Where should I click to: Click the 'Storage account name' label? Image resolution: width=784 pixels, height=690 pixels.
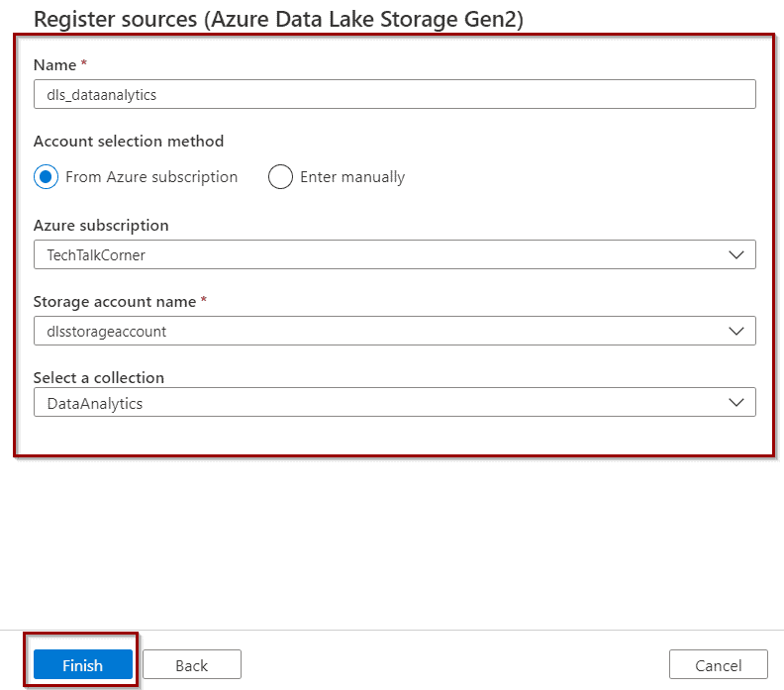click(115, 302)
